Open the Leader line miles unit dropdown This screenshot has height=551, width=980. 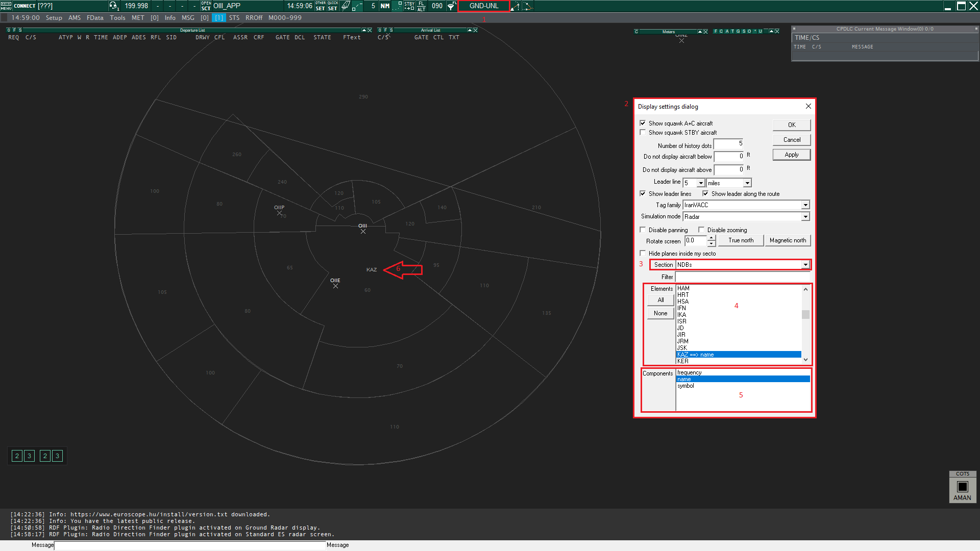(747, 183)
